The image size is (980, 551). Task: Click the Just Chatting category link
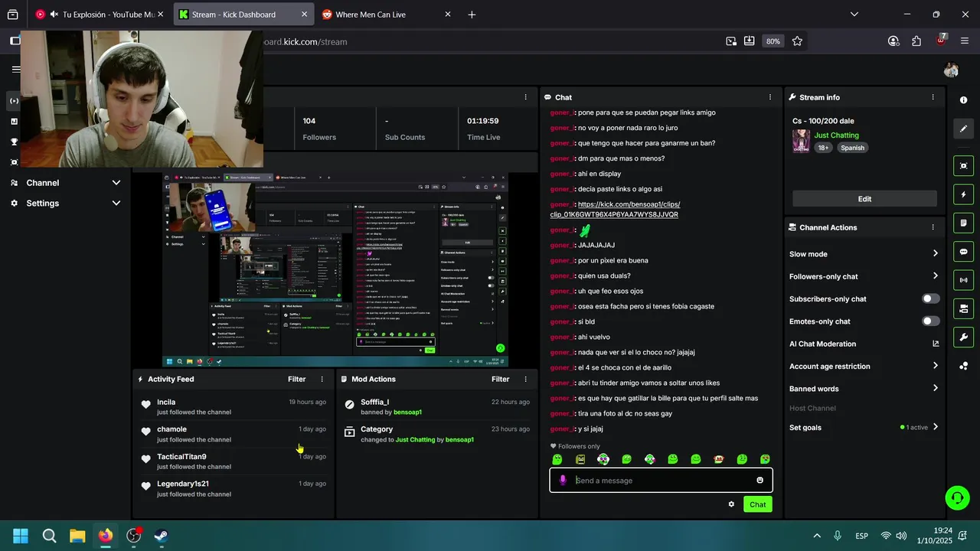tap(836, 135)
